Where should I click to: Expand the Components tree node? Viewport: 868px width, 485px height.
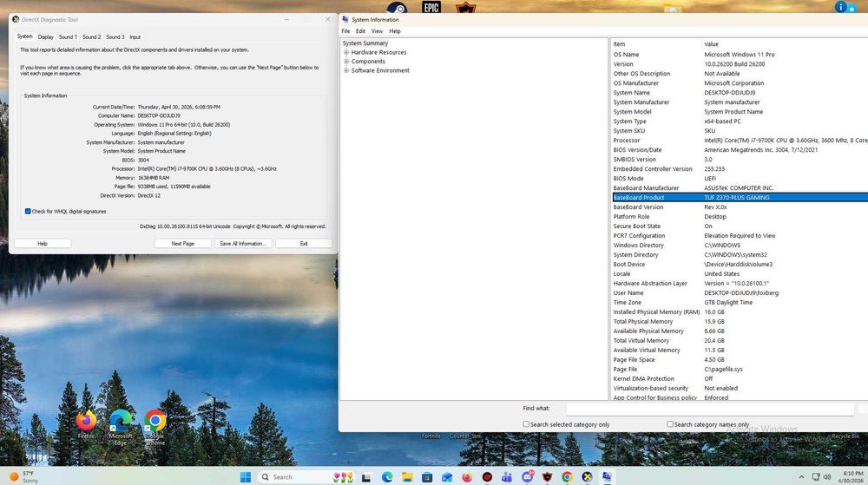pyautogui.click(x=346, y=62)
